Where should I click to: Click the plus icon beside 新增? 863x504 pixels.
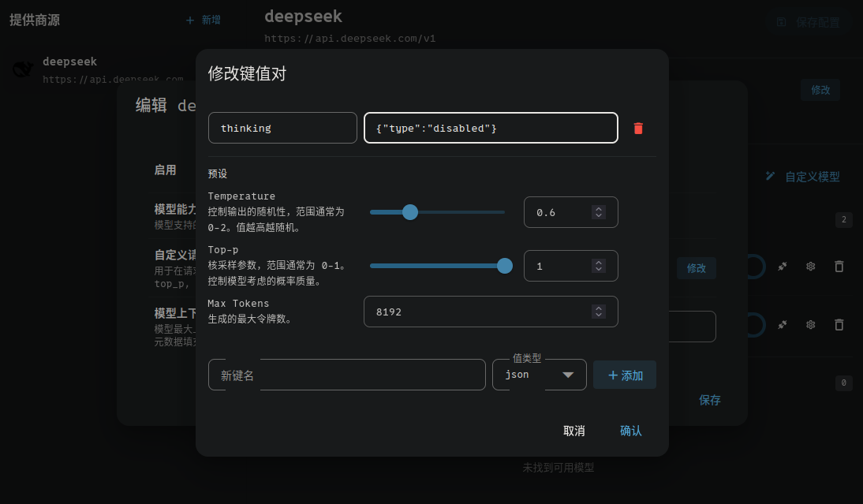coord(190,21)
